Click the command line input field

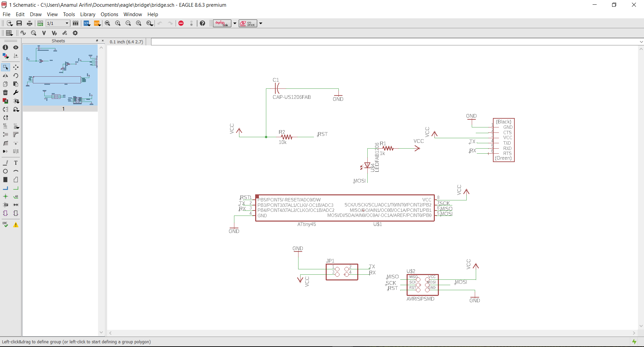(x=396, y=42)
